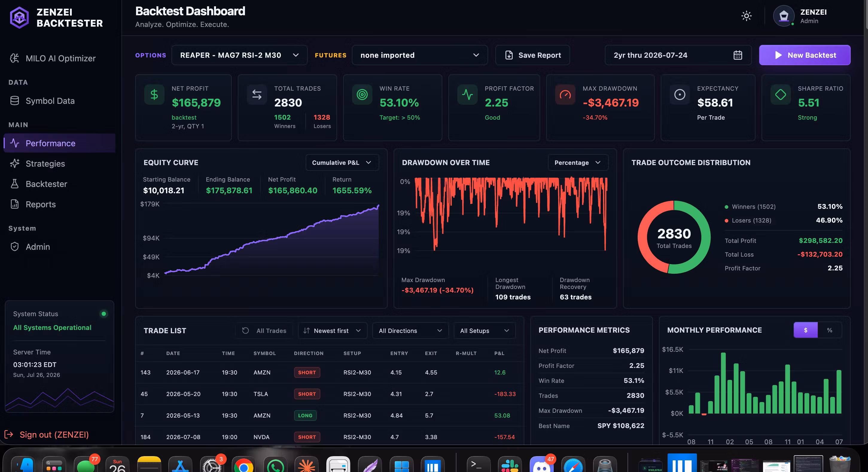Open the calendar icon in date range field

pos(738,55)
